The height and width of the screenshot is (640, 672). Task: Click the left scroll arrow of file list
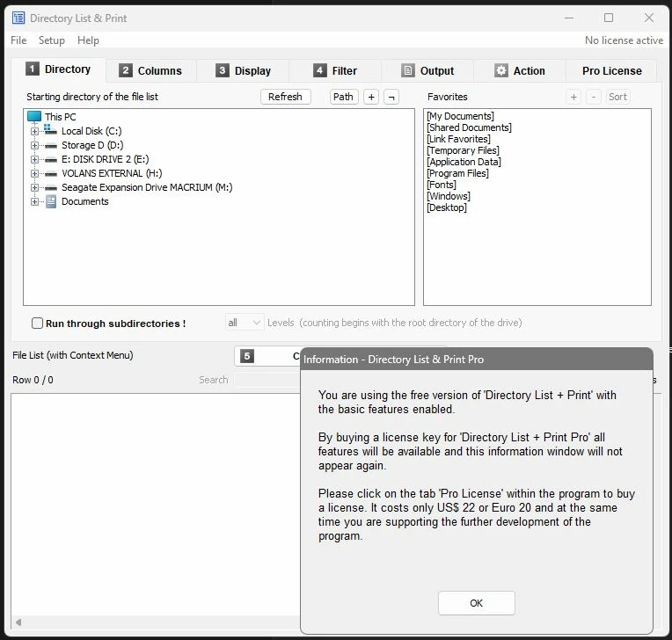(18, 622)
